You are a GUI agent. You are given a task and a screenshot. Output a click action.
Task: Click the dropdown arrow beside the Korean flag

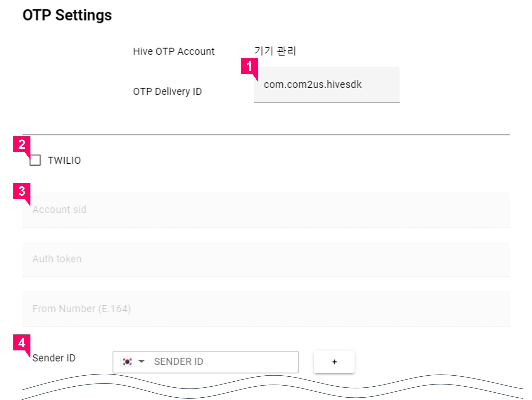click(141, 362)
